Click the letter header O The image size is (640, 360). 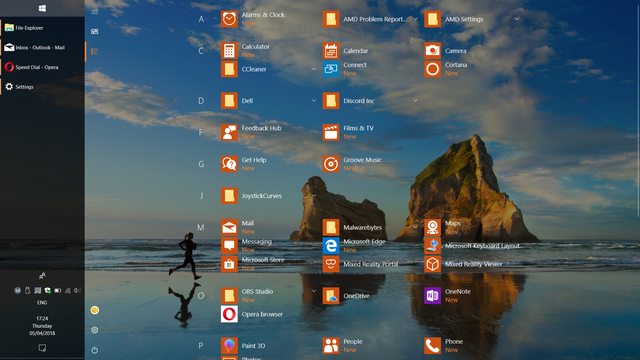(x=201, y=296)
